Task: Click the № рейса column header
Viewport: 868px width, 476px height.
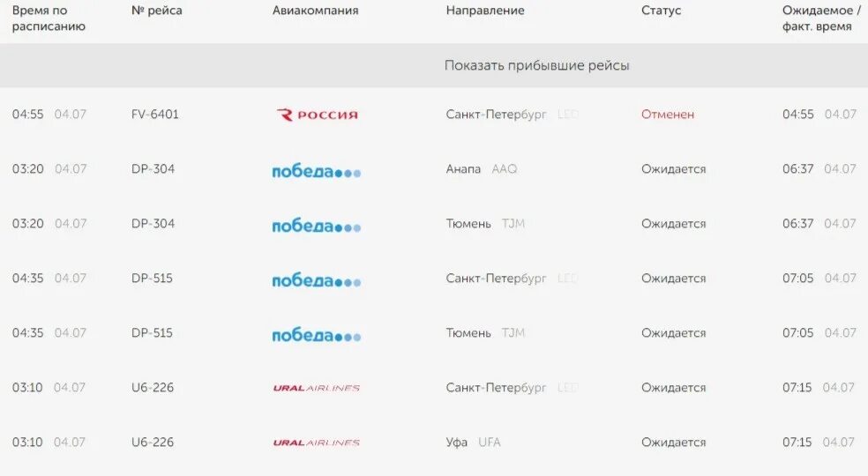Action: [x=157, y=11]
